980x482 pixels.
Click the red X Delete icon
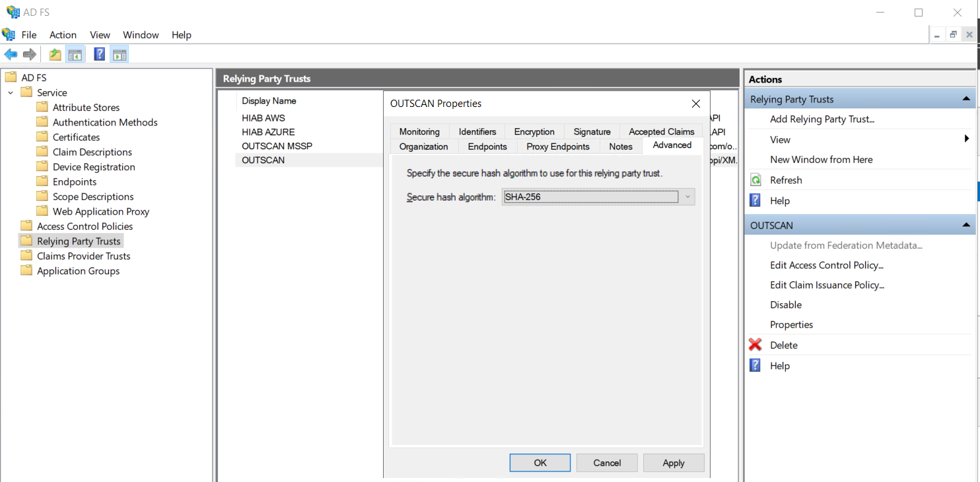click(755, 345)
